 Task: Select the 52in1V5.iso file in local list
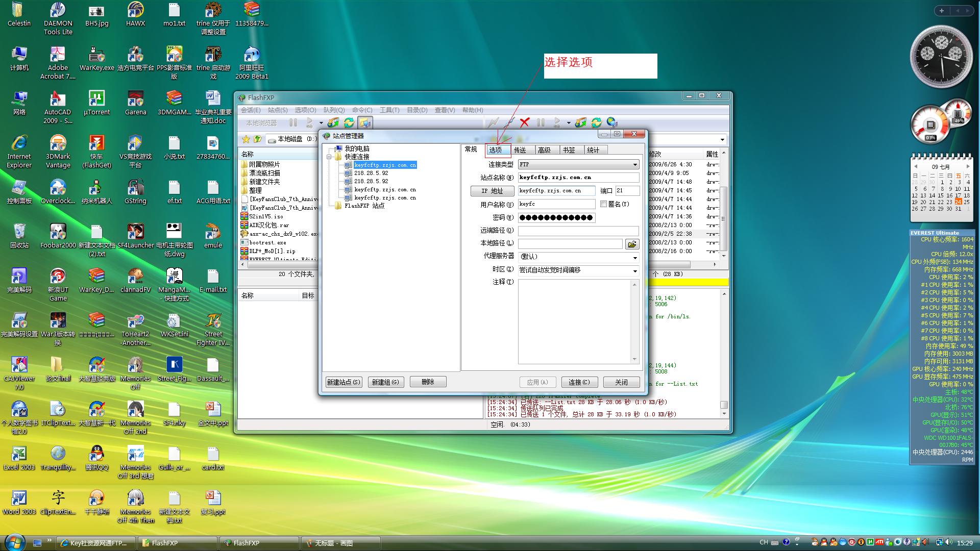pos(266,217)
